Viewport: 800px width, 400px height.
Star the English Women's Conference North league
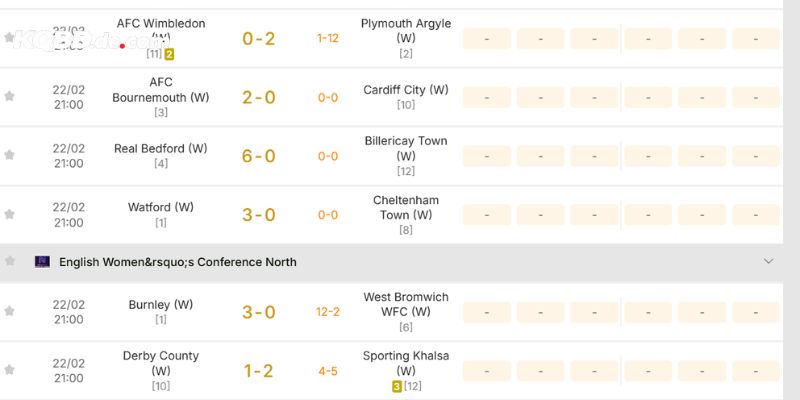[10, 261]
